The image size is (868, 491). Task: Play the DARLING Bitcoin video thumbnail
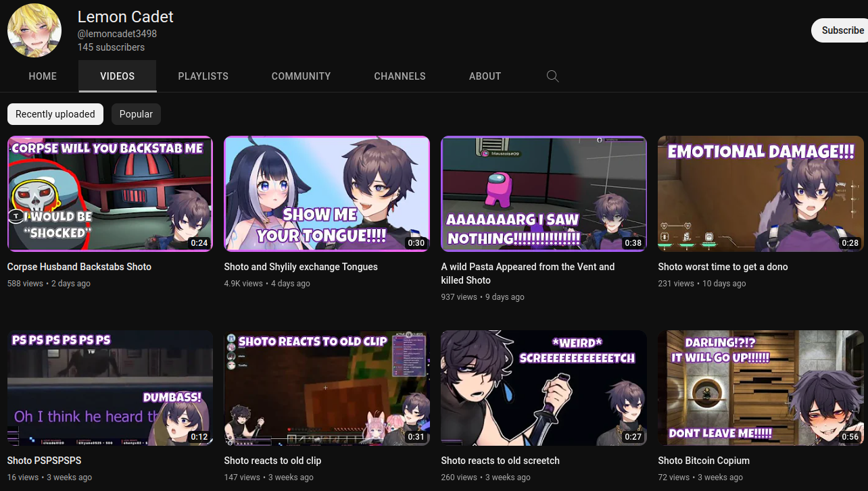pyautogui.click(x=761, y=388)
